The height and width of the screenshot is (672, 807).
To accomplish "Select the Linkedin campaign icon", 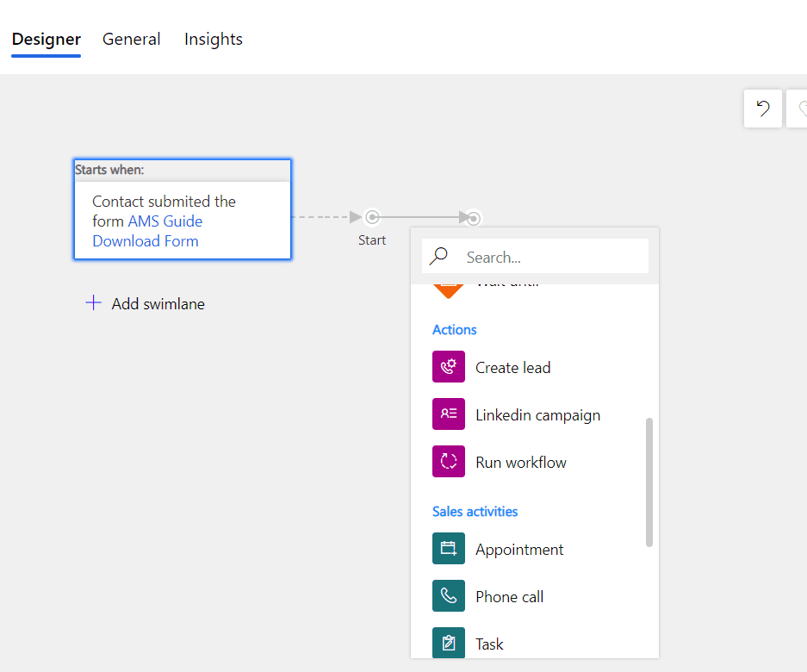I will (448, 414).
